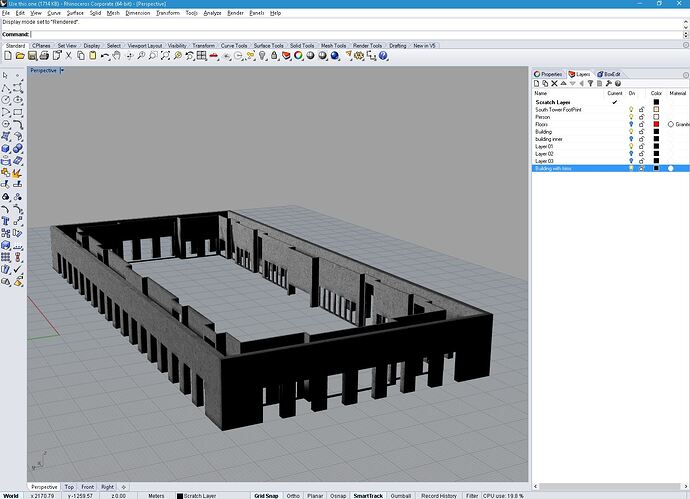Open the File menu

click(x=6, y=13)
